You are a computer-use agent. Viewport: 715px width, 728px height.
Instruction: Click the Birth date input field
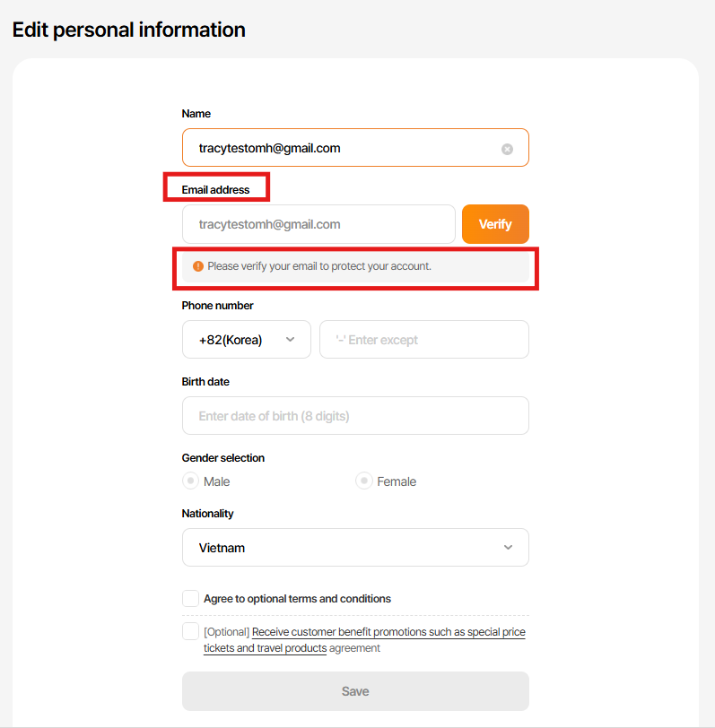tap(355, 416)
